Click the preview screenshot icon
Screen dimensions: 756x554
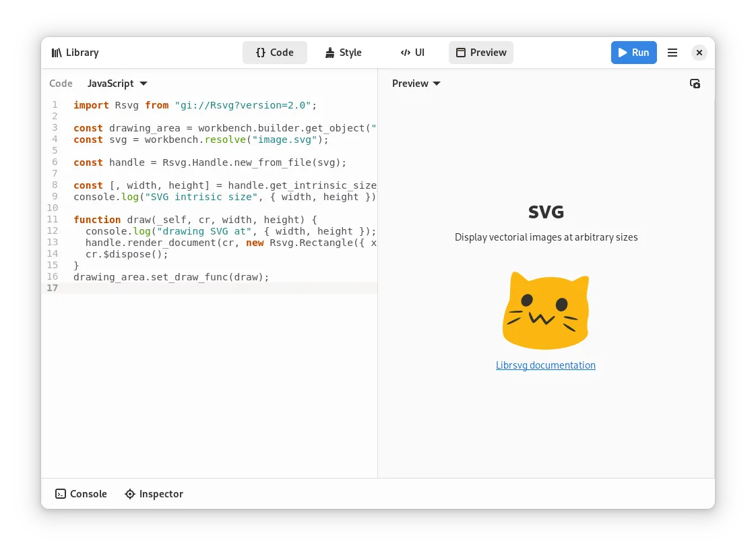click(x=695, y=84)
